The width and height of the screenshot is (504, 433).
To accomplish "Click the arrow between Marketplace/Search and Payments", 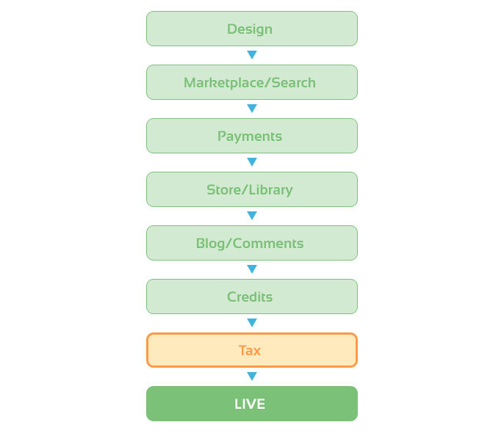I will (x=252, y=109).
